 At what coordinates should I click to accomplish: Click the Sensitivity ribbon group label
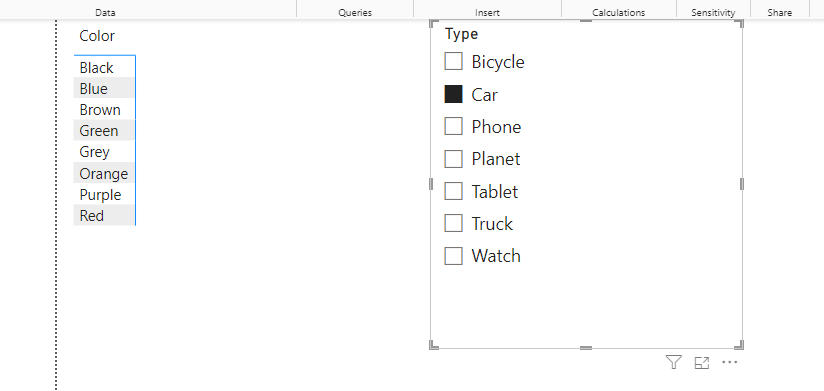pyautogui.click(x=713, y=13)
